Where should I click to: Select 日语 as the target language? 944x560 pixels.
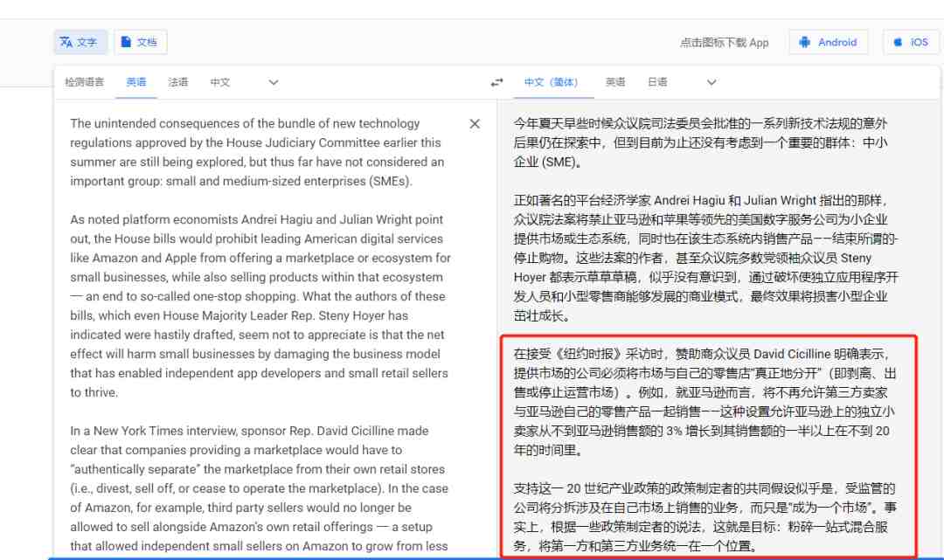[x=657, y=82]
